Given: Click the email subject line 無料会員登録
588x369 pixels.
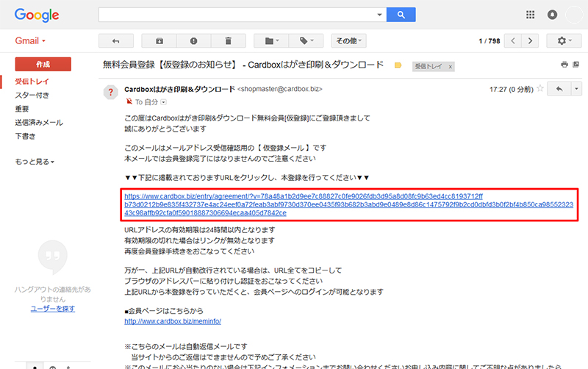Looking at the screenshot, I should click(243, 65).
